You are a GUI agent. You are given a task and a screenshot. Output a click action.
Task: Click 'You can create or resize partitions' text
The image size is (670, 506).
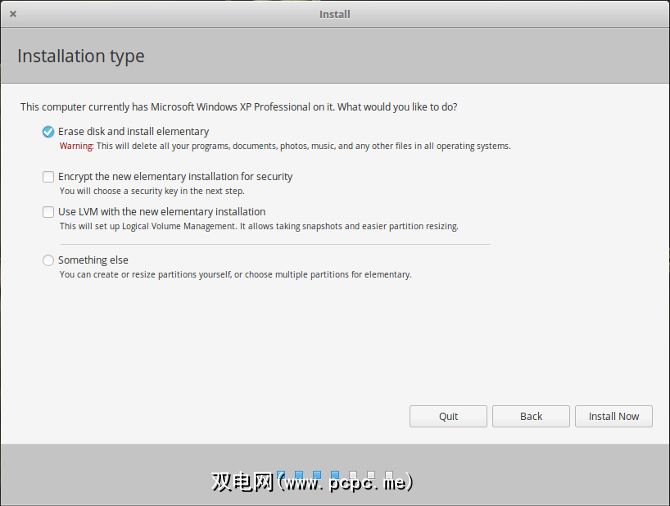click(x=235, y=274)
